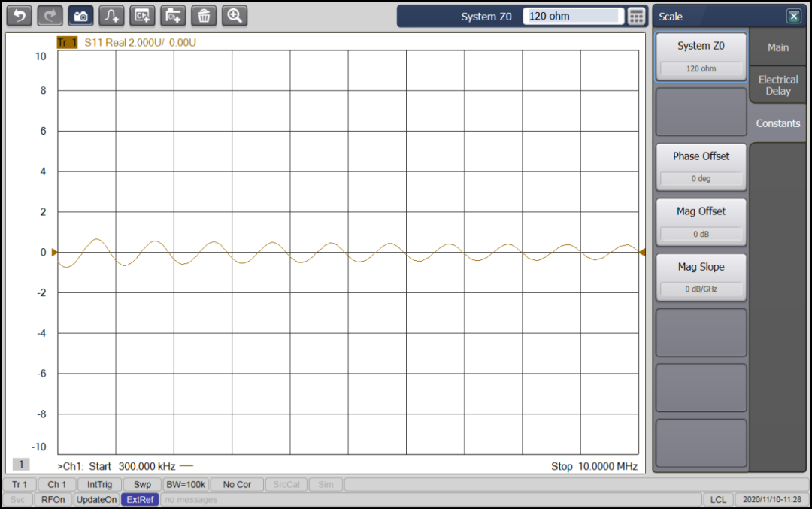Add a new trace using the trace icon
812x509 pixels.
tap(111, 15)
